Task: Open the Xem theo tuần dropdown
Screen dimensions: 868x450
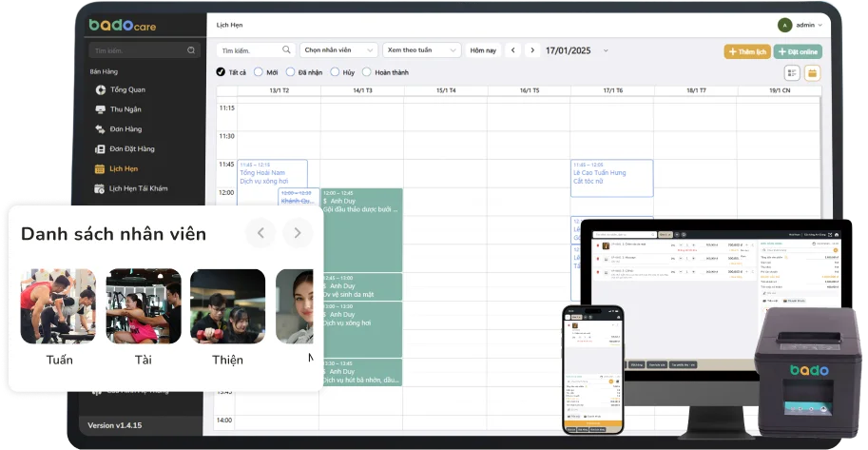Action: 422,50
